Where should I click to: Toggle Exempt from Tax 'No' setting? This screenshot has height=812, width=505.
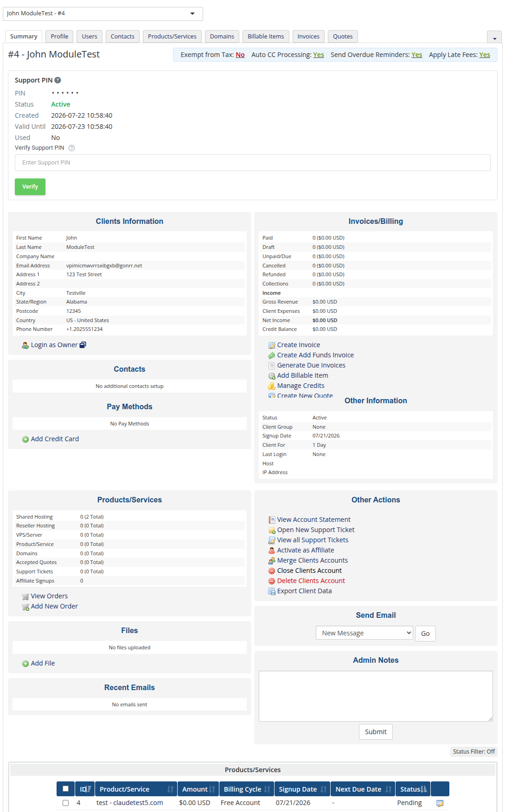click(240, 55)
